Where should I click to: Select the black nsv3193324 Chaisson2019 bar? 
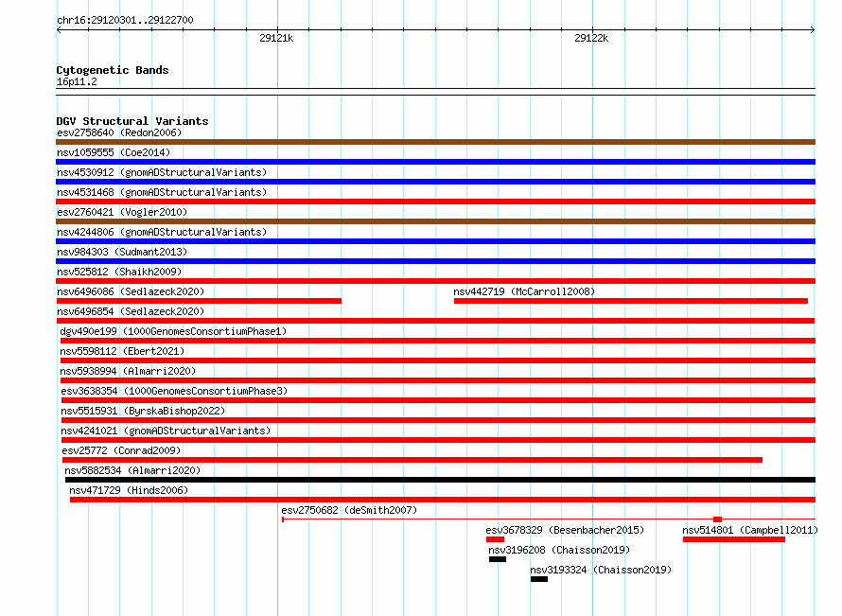tap(539, 579)
